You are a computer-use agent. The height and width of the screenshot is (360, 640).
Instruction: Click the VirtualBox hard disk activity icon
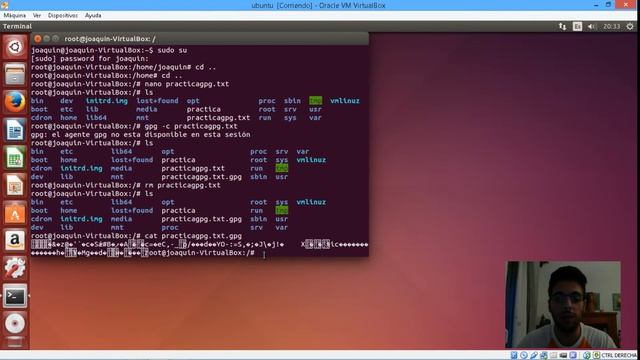coord(514,356)
